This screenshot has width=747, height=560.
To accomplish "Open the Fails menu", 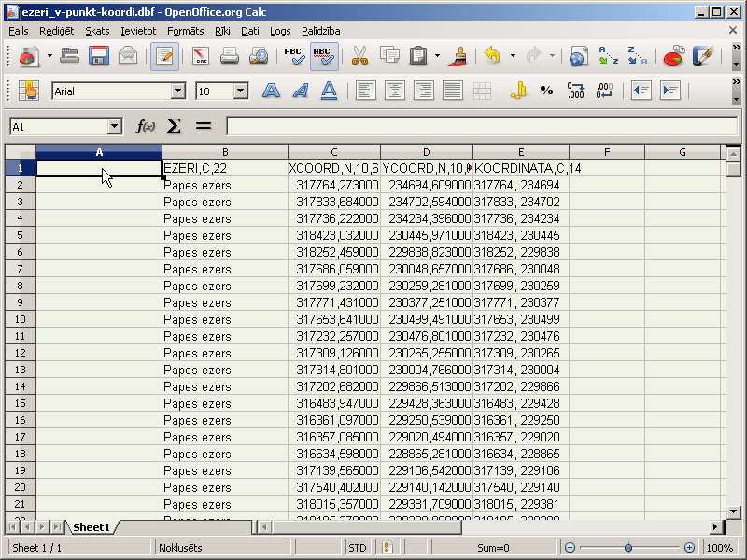I will pos(19,31).
